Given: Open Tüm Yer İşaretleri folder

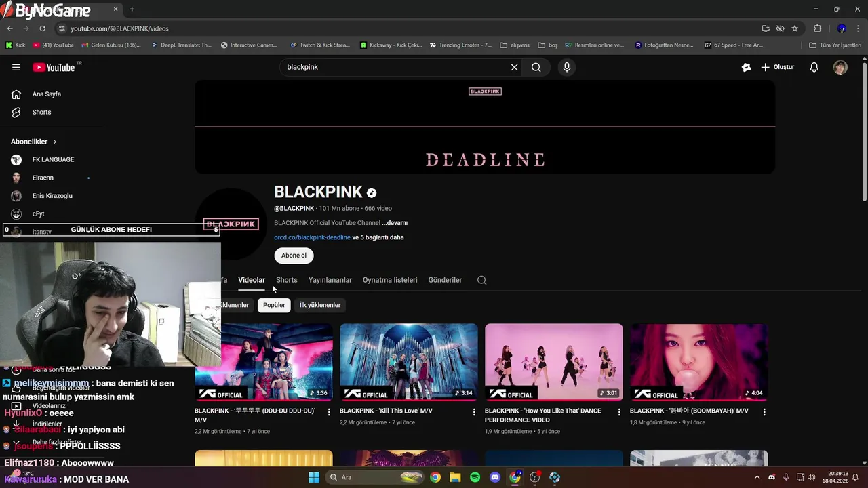Looking at the screenshot, I should pos(835,45).
